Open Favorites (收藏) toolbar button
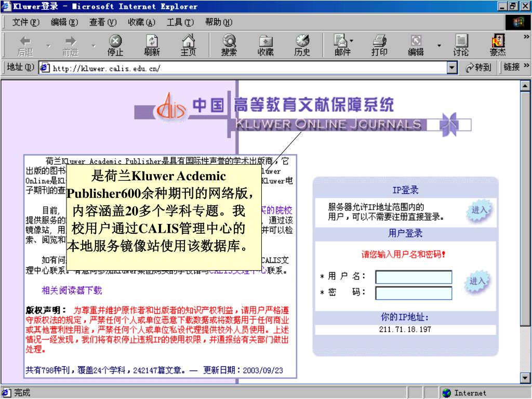The height and width of the screenshot is (399, 532). 265,46
